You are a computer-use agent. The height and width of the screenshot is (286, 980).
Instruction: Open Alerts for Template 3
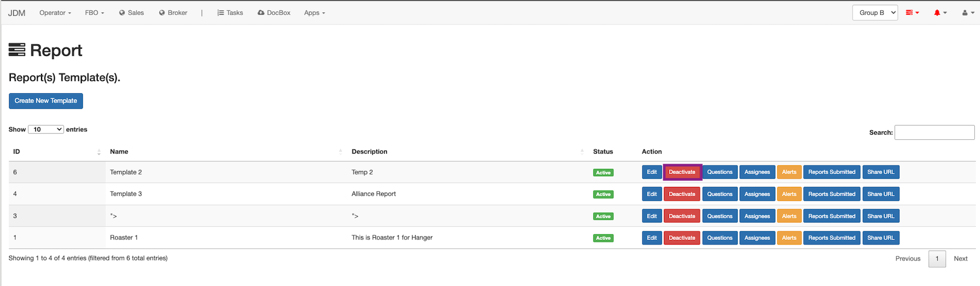point(789,194)
